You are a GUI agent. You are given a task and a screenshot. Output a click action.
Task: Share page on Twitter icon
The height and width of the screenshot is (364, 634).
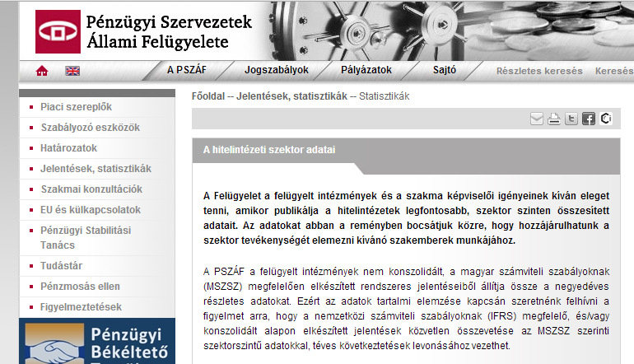coord(571,119)
